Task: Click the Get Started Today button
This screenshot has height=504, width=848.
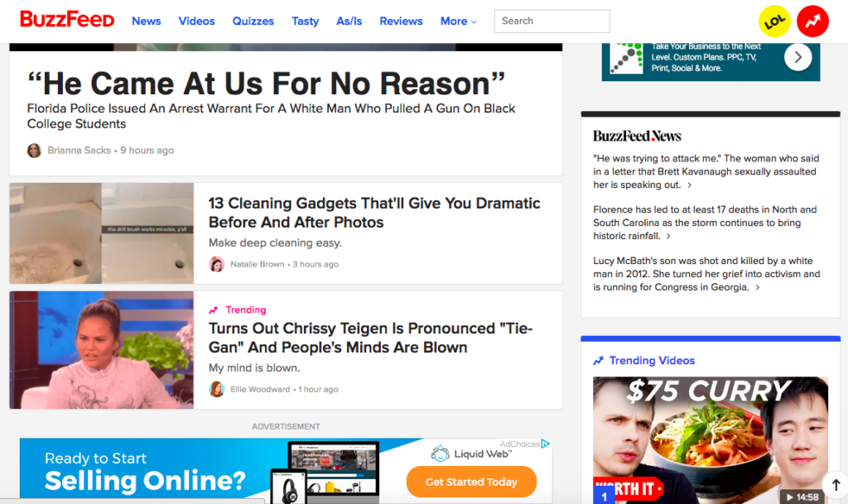Action: point(471,482)
